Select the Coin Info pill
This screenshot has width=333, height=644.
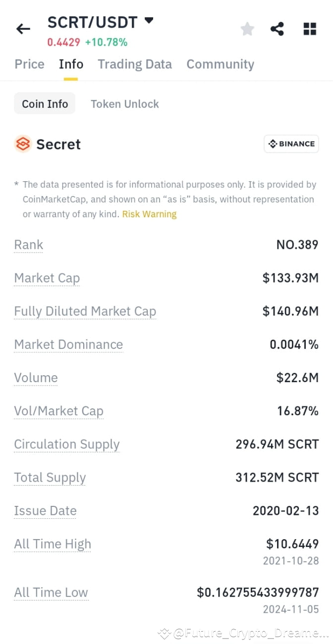click(x=45, y=103)
